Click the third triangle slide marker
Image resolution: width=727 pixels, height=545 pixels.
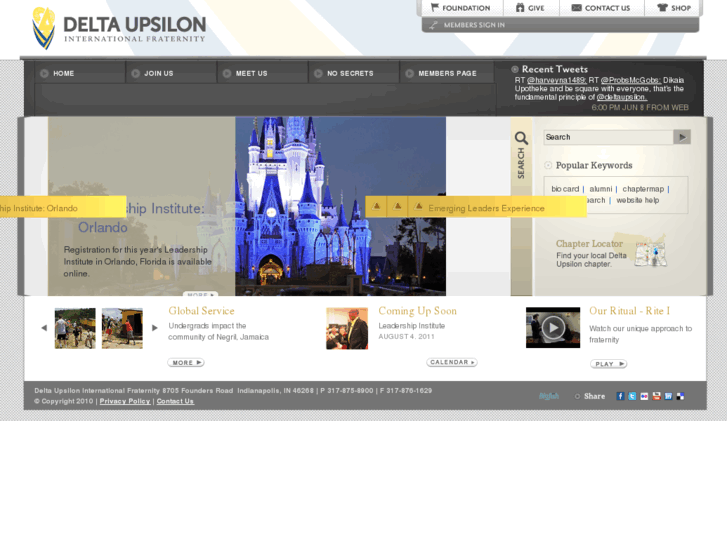point(418,206)
